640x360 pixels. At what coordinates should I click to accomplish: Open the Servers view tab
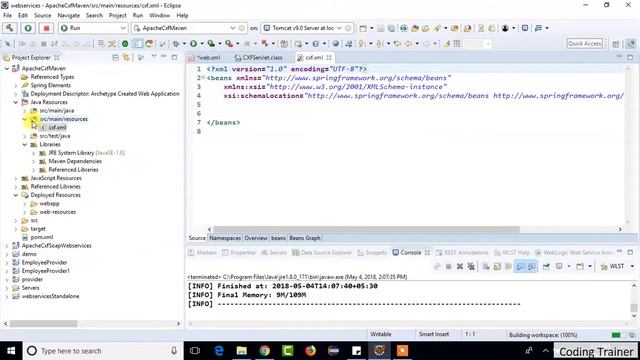[274, 253]
